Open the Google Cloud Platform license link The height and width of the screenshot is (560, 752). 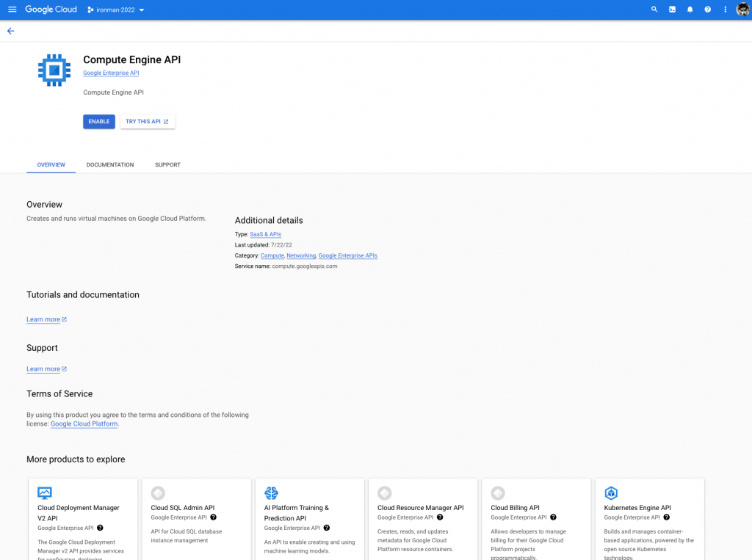(84, 423)
